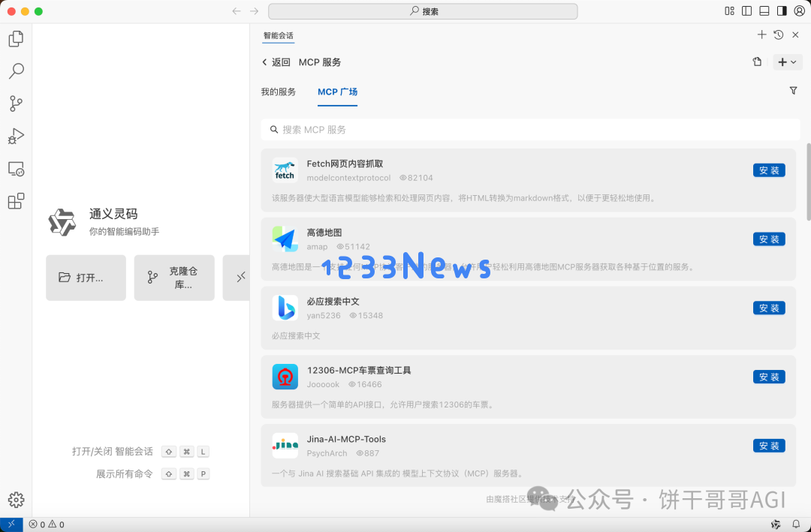Click the 高德地图 paper plane logo
811x532 pixels.
click(x=285, y=239)
